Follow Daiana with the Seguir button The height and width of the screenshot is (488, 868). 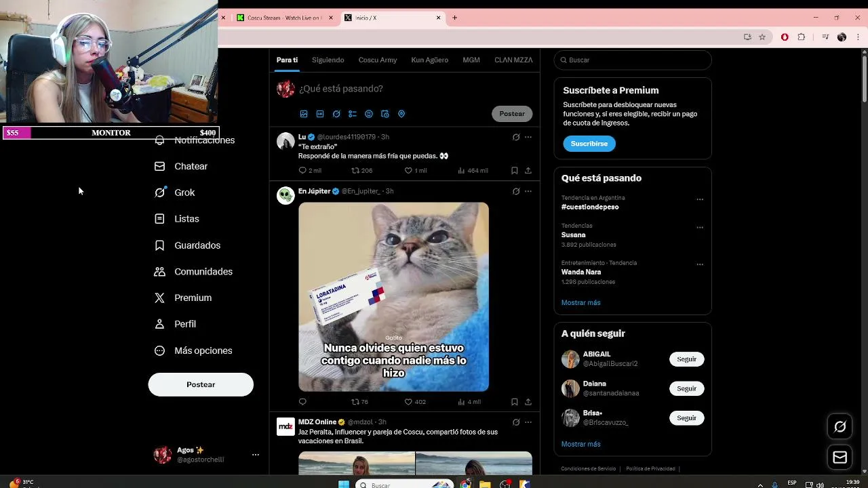click(686, 388)
